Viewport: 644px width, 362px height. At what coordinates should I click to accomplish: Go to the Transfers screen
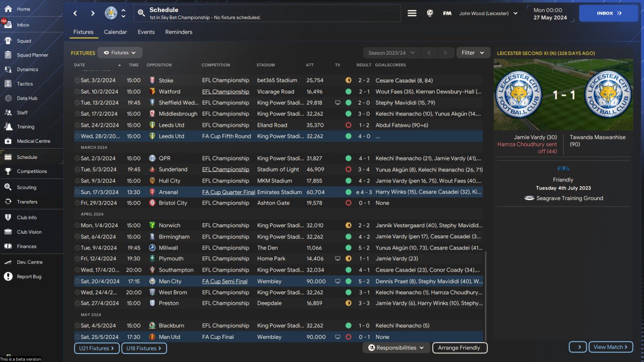tap(27, 202)
